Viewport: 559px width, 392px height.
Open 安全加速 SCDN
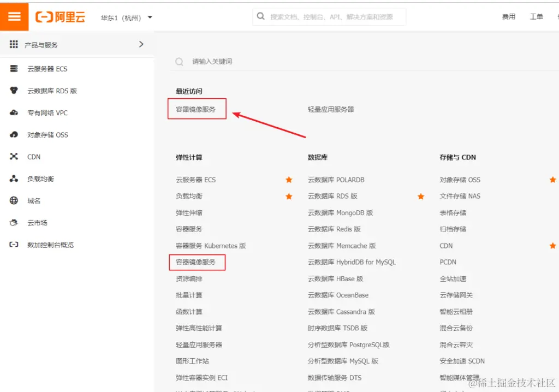(x=462, y=361)
